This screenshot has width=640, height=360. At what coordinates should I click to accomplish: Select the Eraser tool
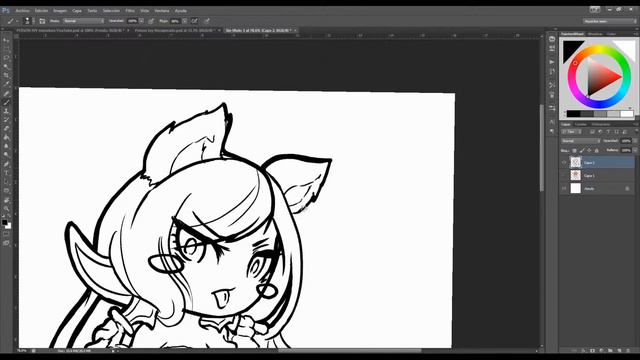[6, 129]
